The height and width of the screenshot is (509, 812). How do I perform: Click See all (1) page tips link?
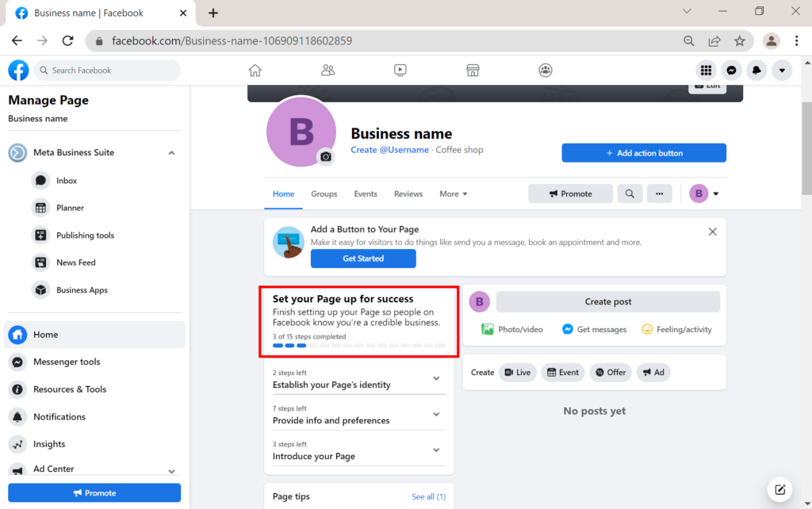(428, 496)
